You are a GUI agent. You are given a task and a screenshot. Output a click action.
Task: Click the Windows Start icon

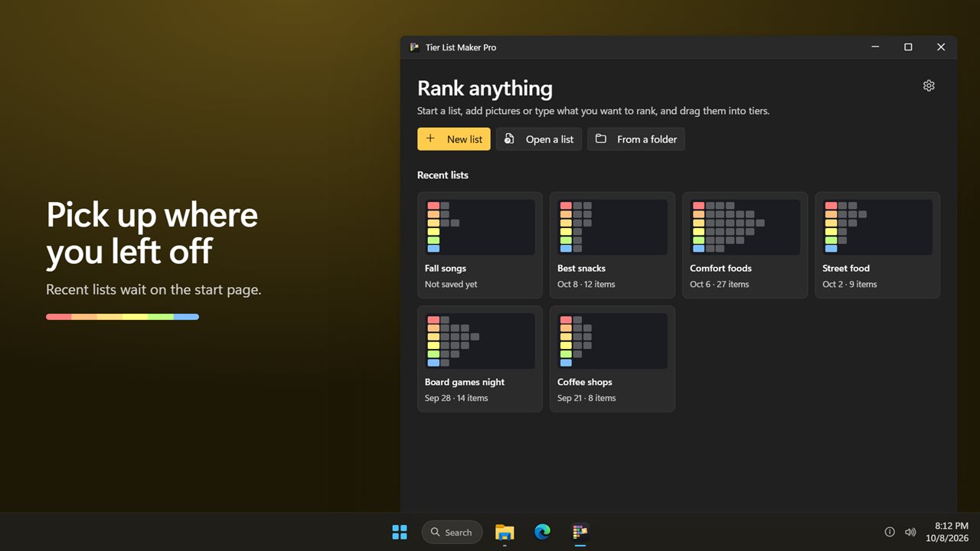[400, 532]
